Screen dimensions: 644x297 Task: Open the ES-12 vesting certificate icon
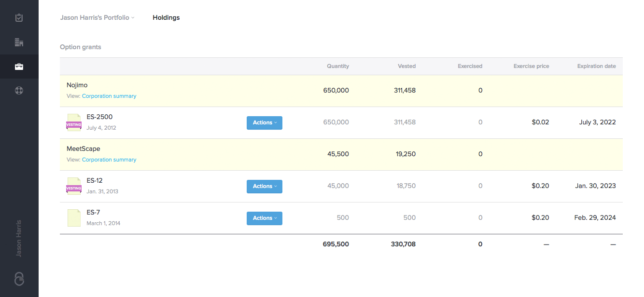pos(74,186)
